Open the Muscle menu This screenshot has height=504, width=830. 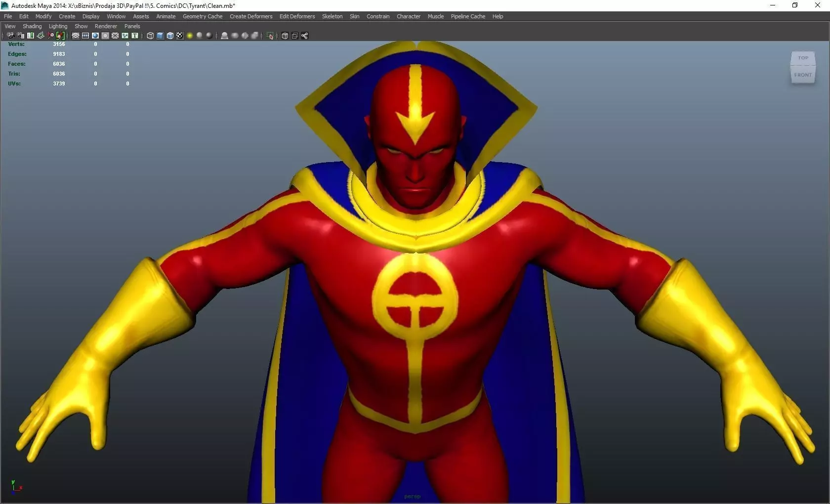click(435, 16)
